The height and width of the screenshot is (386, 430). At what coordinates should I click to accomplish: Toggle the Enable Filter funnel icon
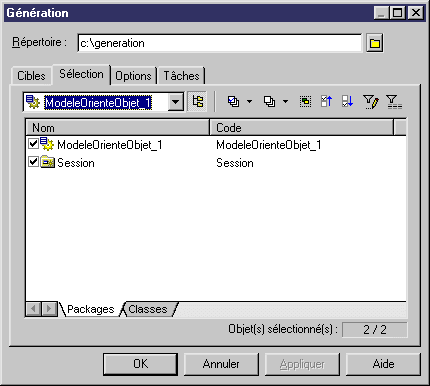pyautogui.click(x=394, y=102)
